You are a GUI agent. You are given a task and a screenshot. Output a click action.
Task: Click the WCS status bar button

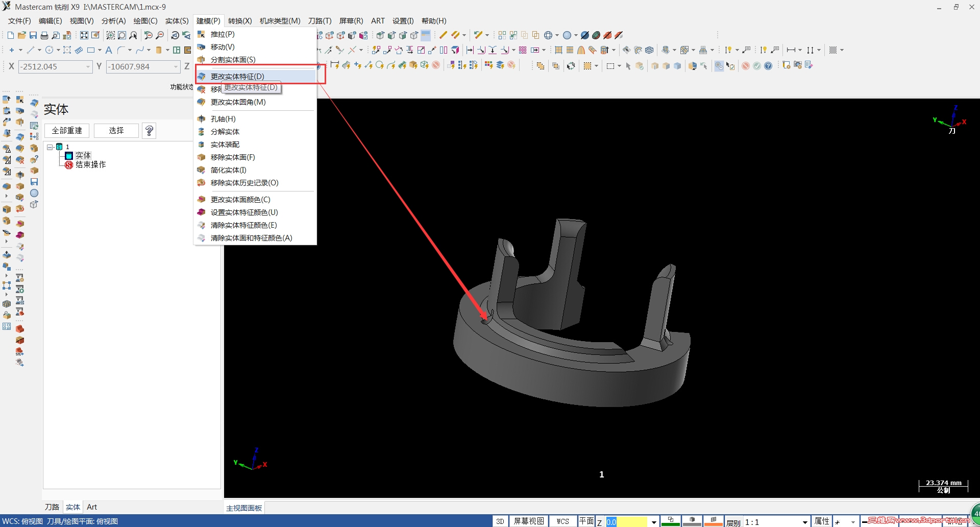(x=562, y=521)
